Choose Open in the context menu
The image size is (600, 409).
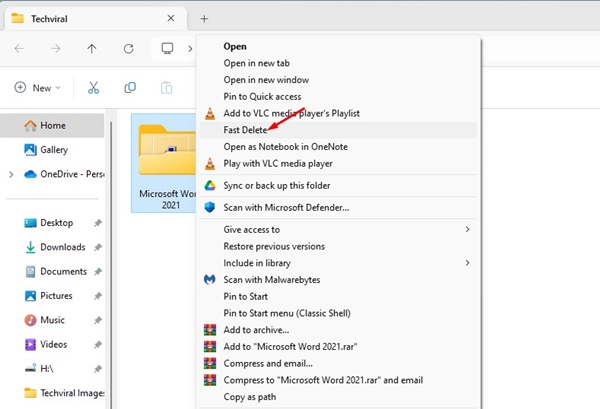coord(338,46)
